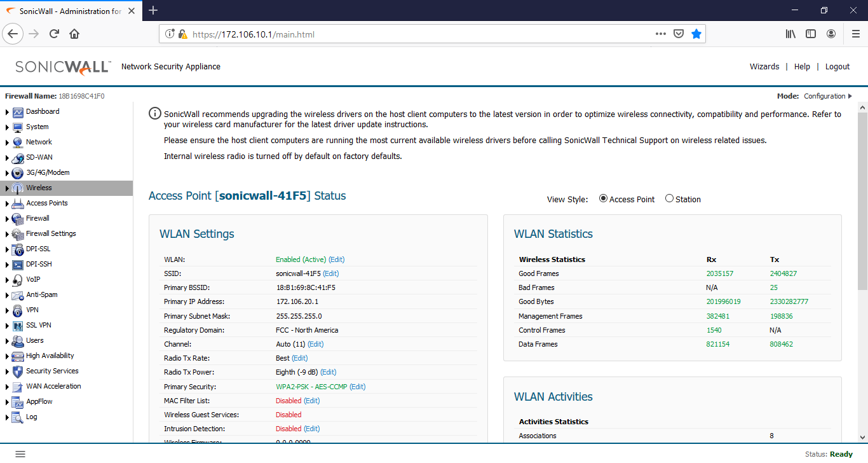Edit the SSID sonicwall-41F5 setting
This screenshot has height=463, width=868.
tap(331, 273)
